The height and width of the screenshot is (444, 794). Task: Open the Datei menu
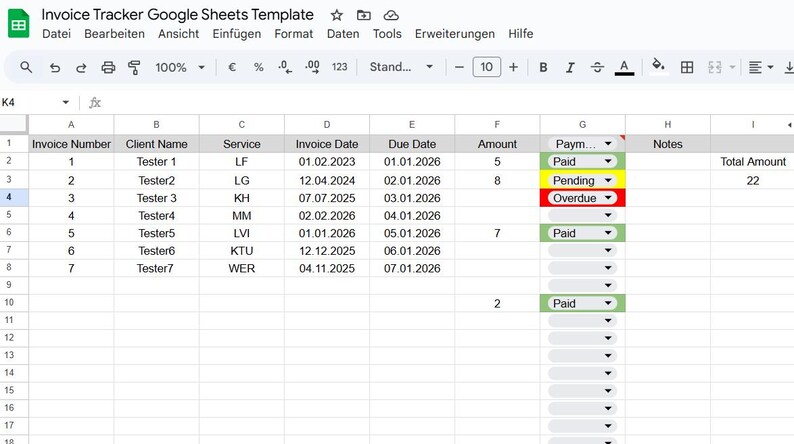[x=56, y=33]
